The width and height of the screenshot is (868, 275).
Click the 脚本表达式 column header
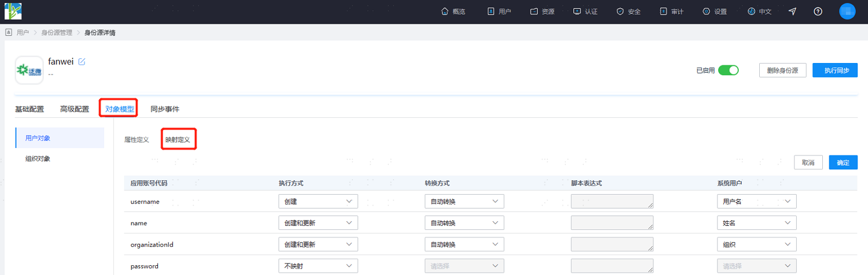(x=587, y=183)
